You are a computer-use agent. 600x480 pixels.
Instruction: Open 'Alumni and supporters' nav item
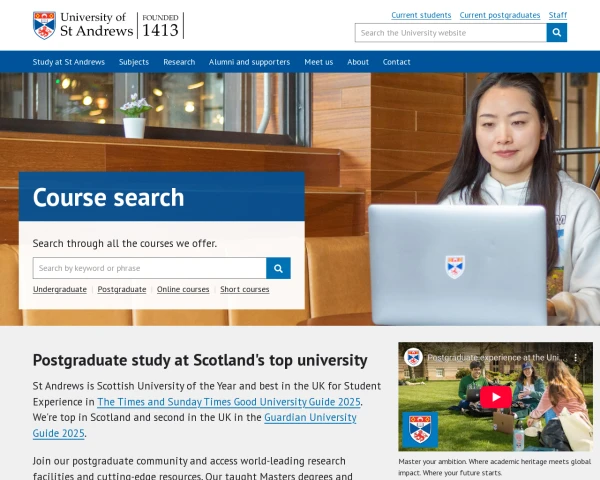click(249, 62)
